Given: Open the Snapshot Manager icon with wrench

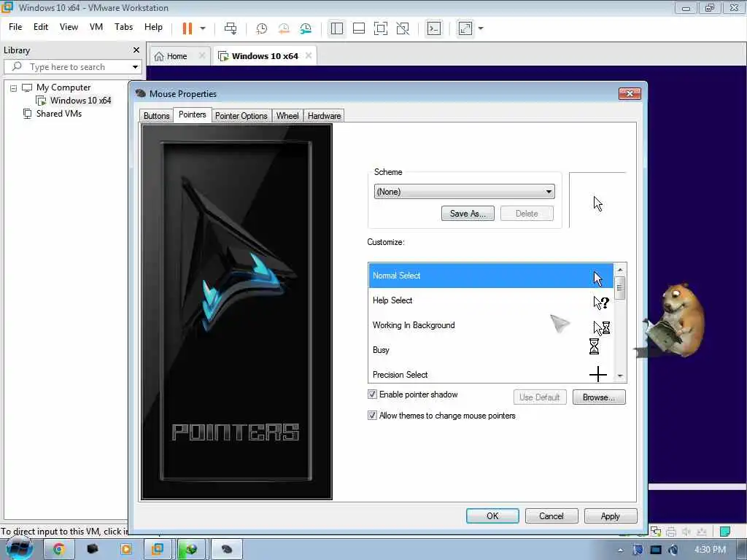Looking at the screenshot, I should click(x=306, y=28).
